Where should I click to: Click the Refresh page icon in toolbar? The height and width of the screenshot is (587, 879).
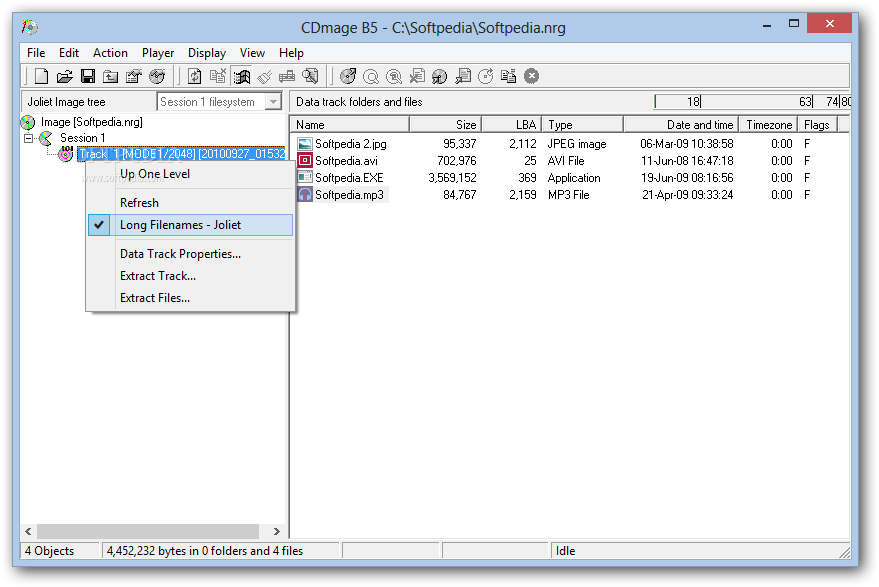pos(195,76)
